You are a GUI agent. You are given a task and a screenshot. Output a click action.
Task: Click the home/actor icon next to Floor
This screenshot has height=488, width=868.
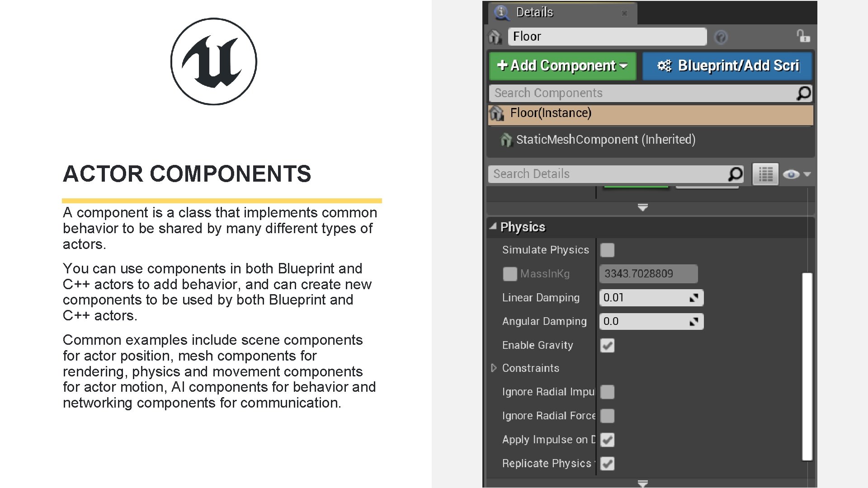point(496,36)
